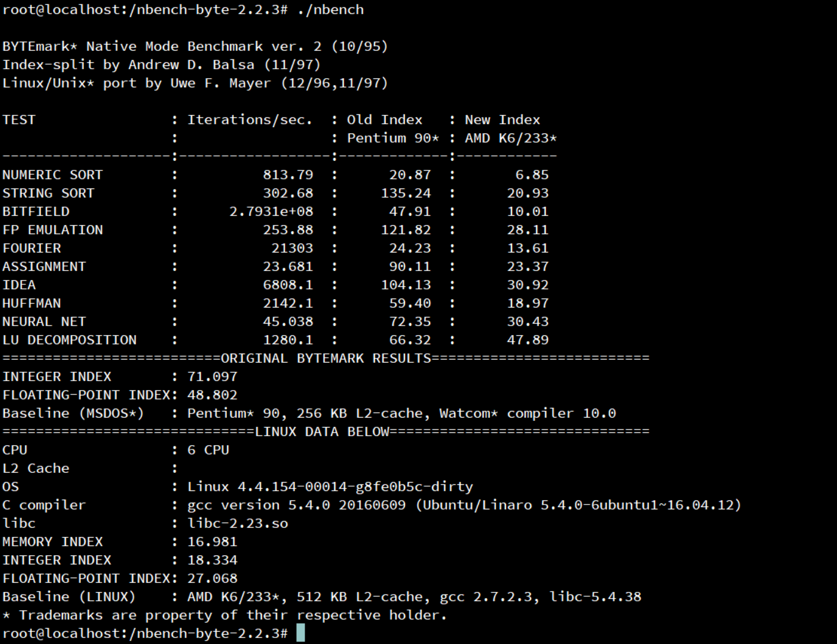Image resolution: width=837 pixels, height=644 pixels.
Task: Click the Linux 4.4.154 kernel version string
Action: (x=330, y=487)
